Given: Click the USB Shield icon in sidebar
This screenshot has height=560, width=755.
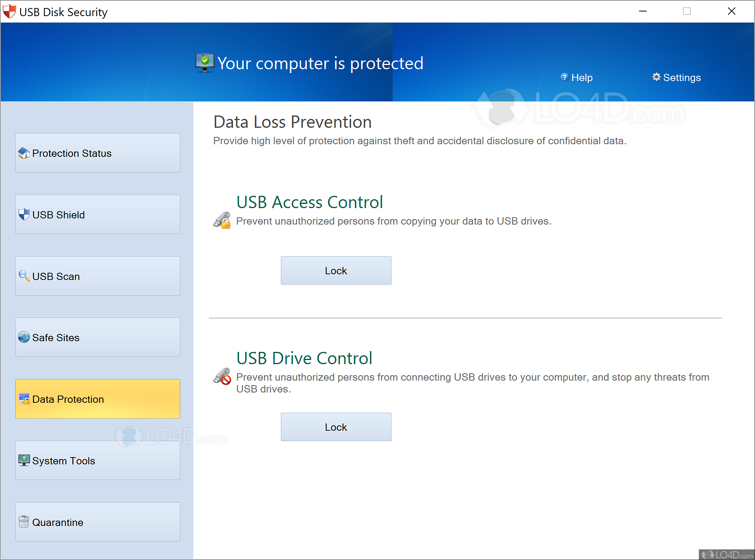Looking at the screenshot, I should pyautogui.click(x=24, y=214).
